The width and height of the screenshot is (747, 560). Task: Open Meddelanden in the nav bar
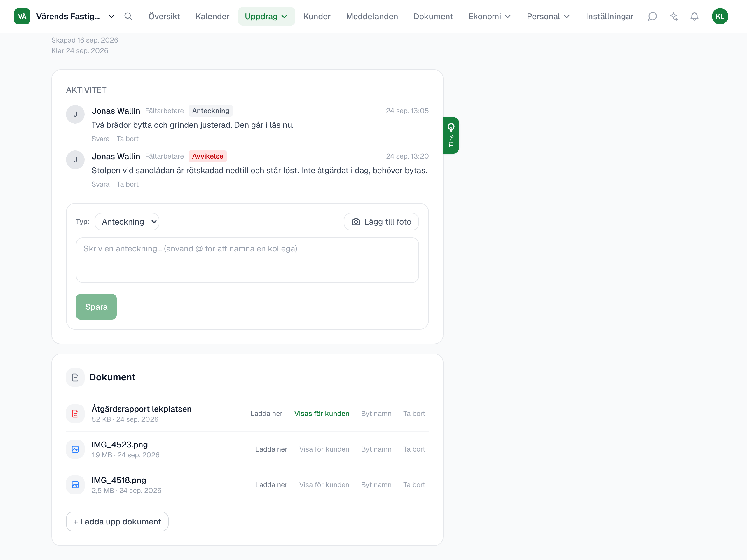click(372, 16)
